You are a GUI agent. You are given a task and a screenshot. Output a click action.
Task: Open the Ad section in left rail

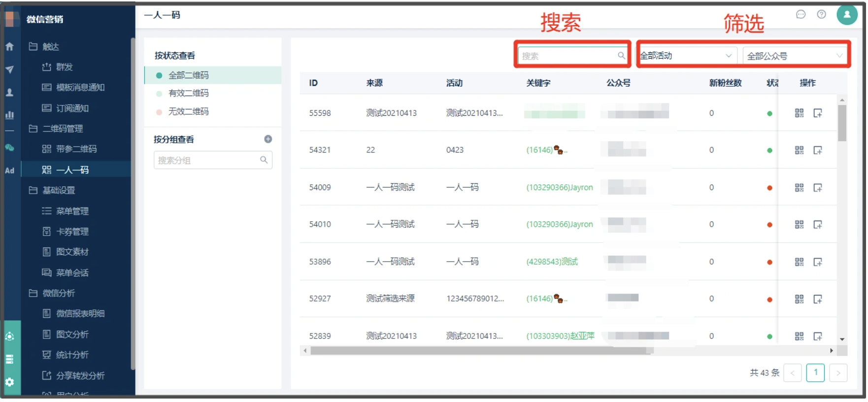(x=9, y=170)
